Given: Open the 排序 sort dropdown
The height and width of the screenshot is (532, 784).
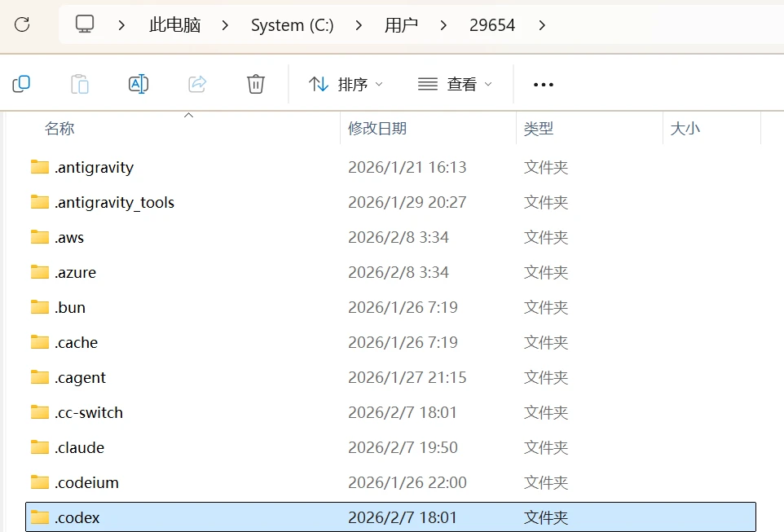Looking at the screenshot, I should point(346,84).
